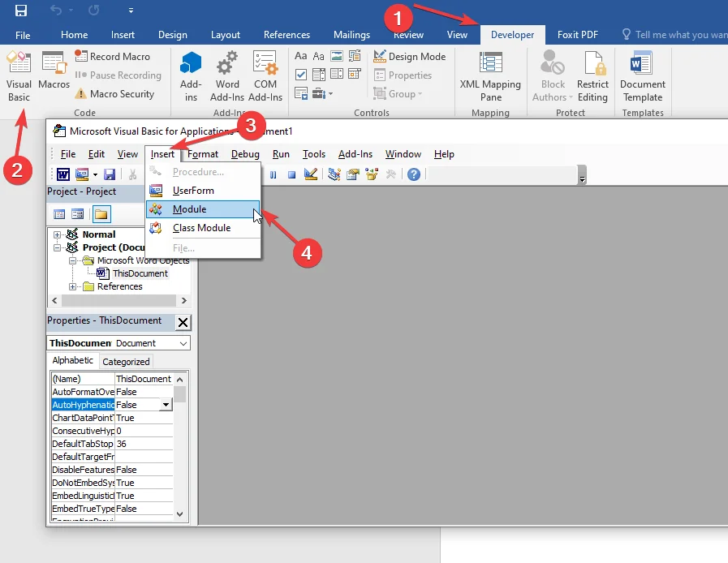This screenshot has width=728, height=563.
Task: Toggle Folders in Project panel
Action: coord(101,214)
